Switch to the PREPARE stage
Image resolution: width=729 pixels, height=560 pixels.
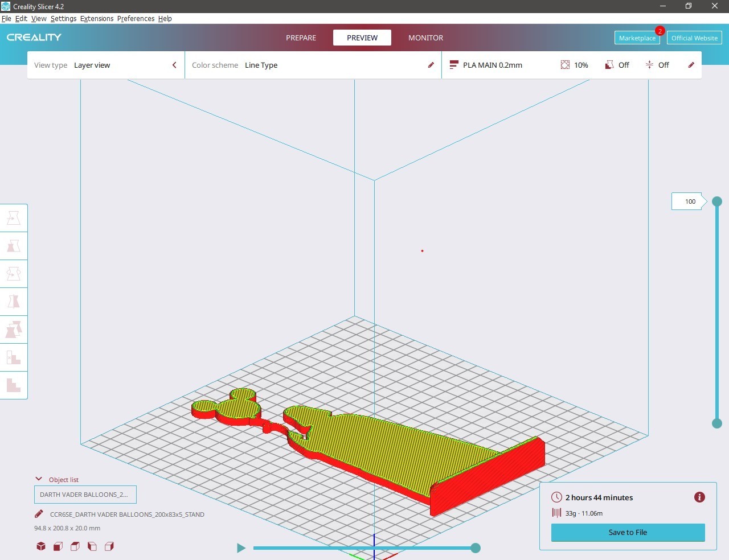pos(301,38)
